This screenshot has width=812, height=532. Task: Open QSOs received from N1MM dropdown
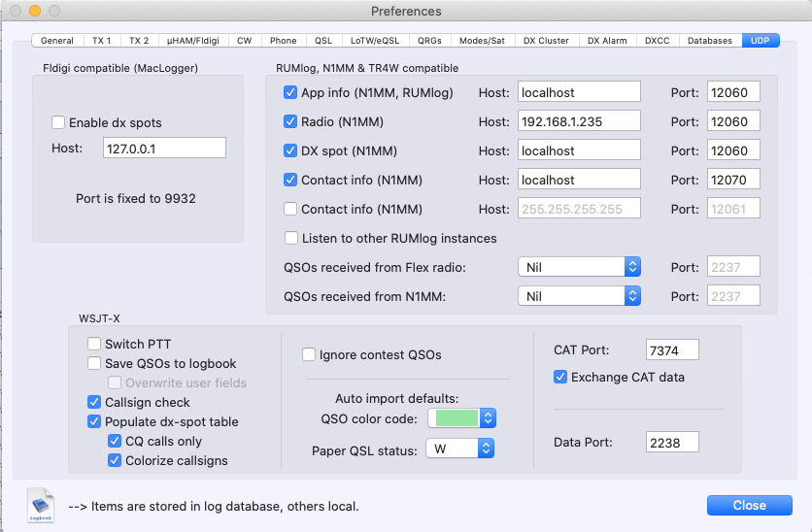(579, 296)
